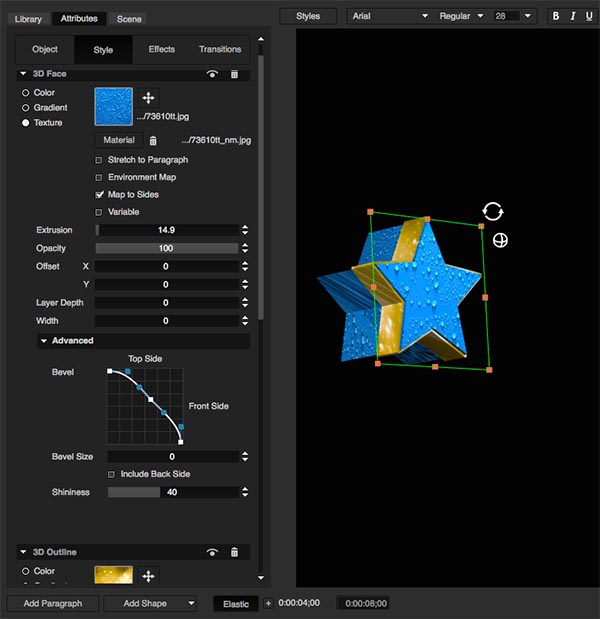Click the rotate icon near the star

[x=492, y=211]
